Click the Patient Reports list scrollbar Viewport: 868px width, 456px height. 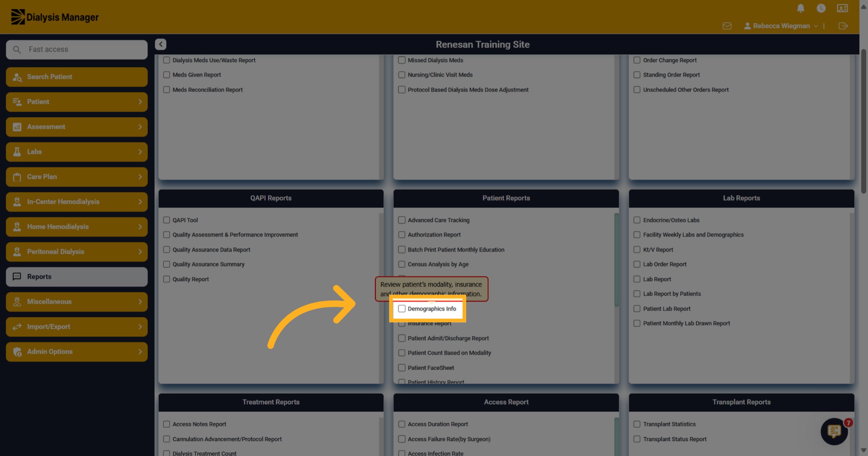[x=616, y=260]
